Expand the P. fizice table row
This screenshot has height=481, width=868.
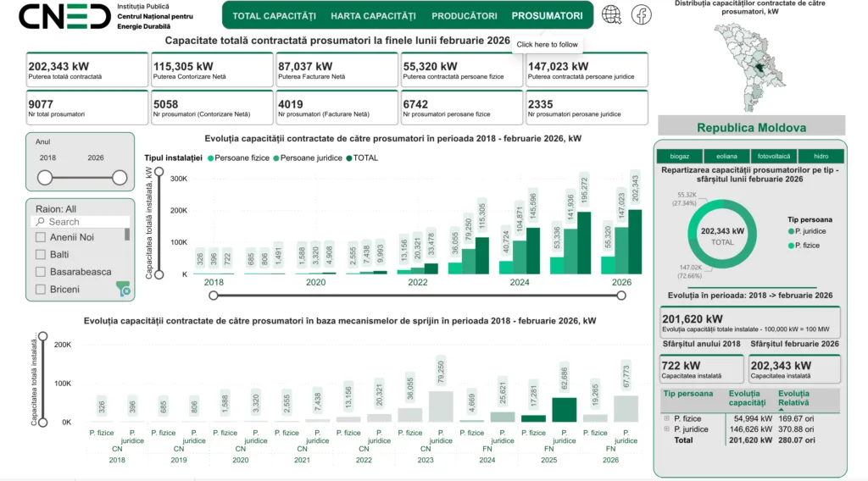[x=666, y=418]
